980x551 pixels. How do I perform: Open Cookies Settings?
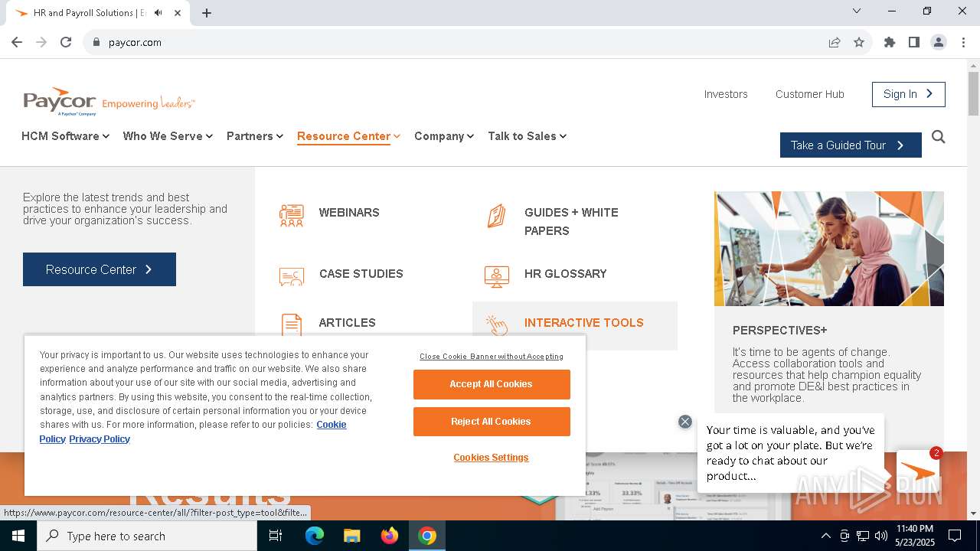point(491,458)
